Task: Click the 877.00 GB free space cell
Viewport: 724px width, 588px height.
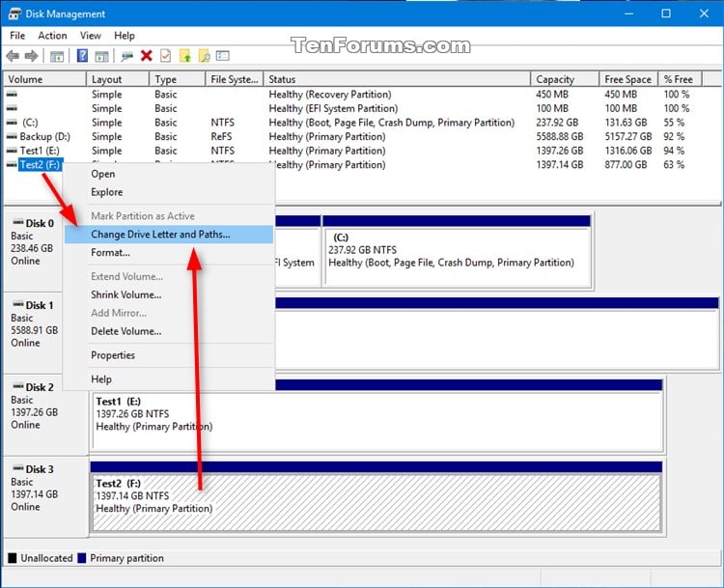Action: pyautogui.click(x=626, y=165)
